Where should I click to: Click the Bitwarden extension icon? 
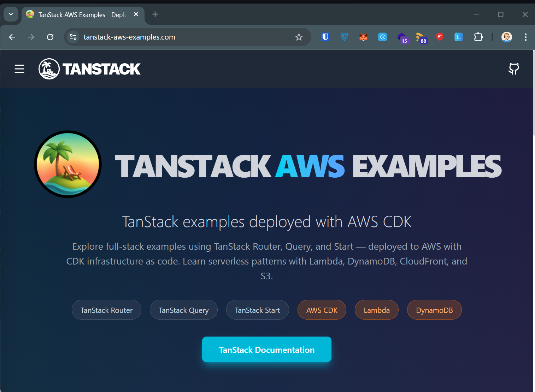point(325,37)
